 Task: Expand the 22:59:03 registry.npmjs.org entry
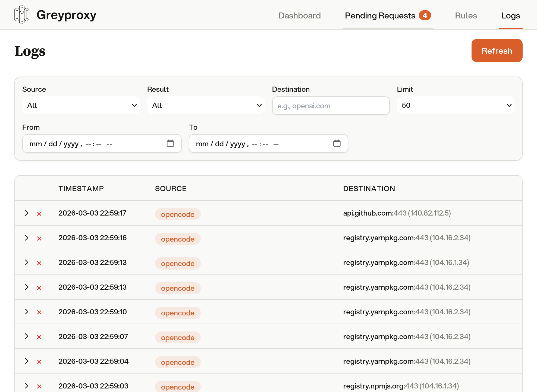click(x=26, y=386)
